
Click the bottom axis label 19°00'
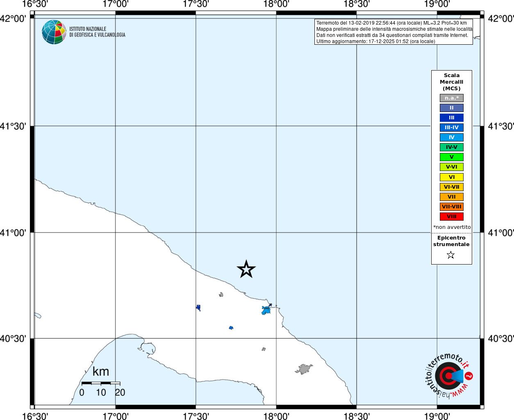(437, 416)
